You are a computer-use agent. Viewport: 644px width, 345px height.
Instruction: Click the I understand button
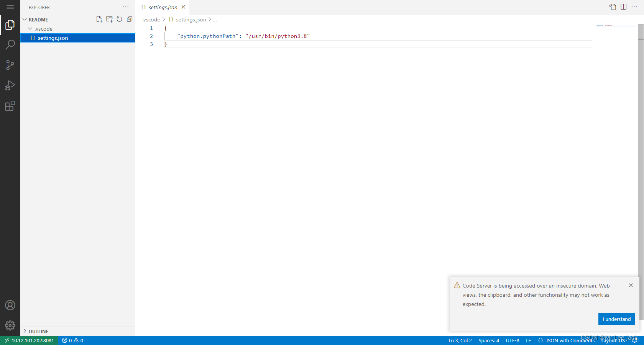(616, 319)
